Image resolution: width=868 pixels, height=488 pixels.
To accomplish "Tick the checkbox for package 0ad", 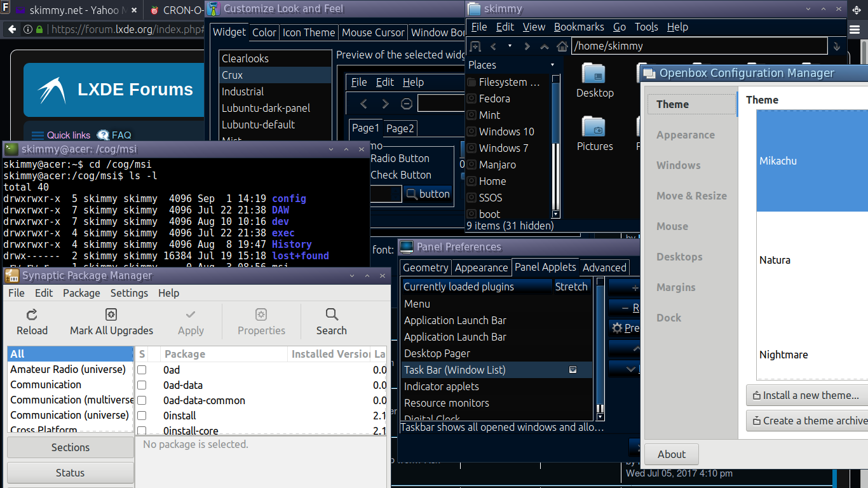I will click(x=142, y=370).
